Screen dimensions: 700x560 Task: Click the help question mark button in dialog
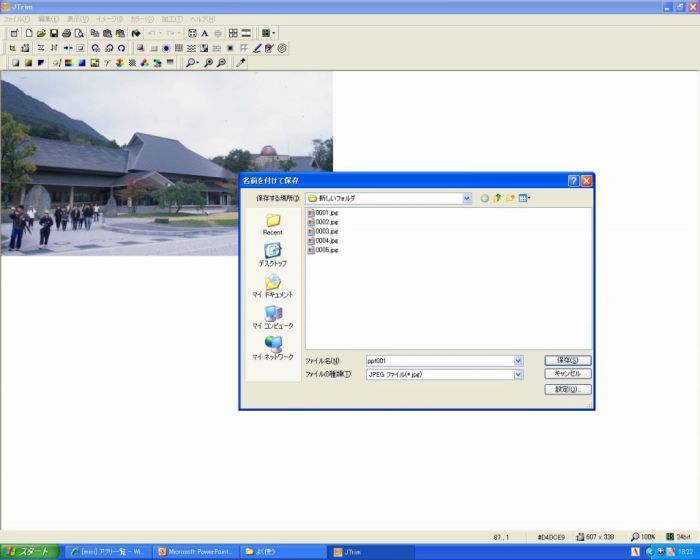[573, 181]
